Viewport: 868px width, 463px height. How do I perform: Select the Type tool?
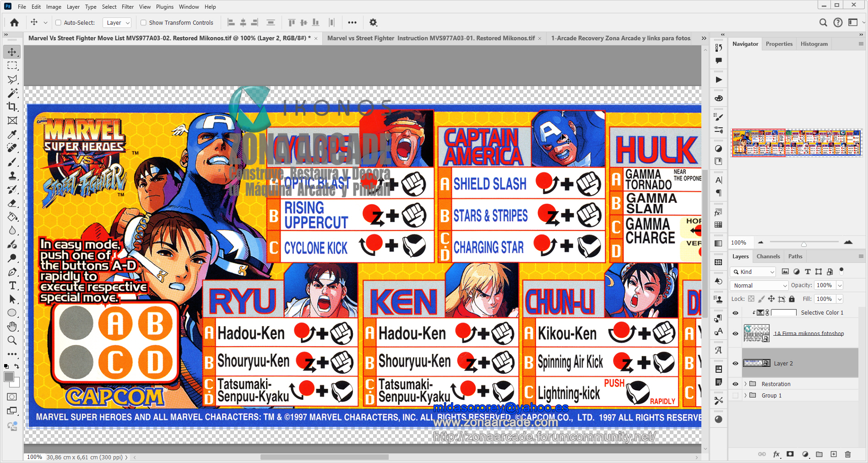[12, 285]
